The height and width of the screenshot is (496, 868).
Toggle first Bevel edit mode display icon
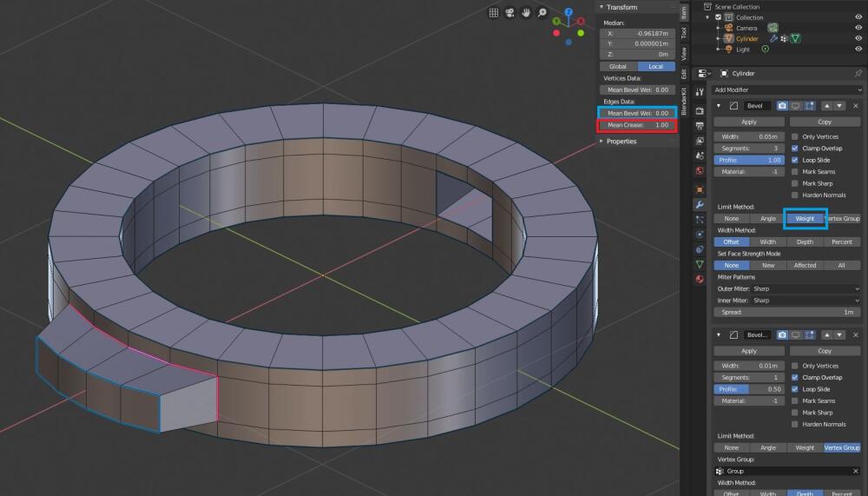click(809, 106)
